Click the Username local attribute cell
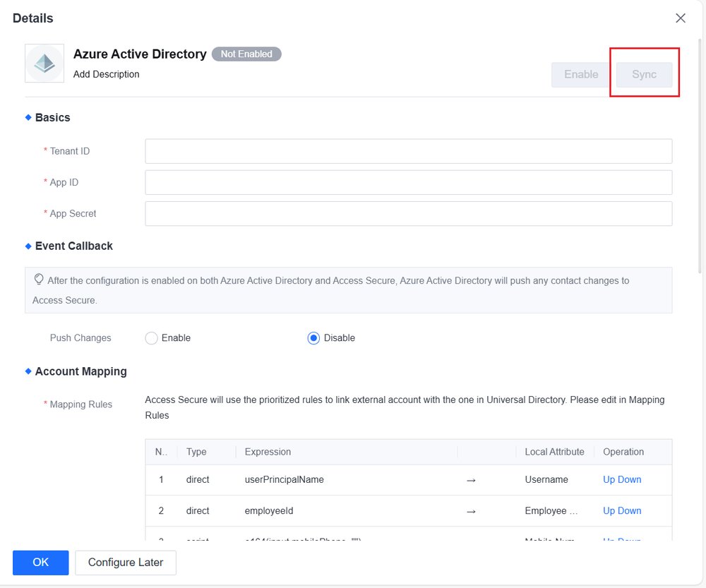This screenshot has width=706, height=588. coord(546,479)
